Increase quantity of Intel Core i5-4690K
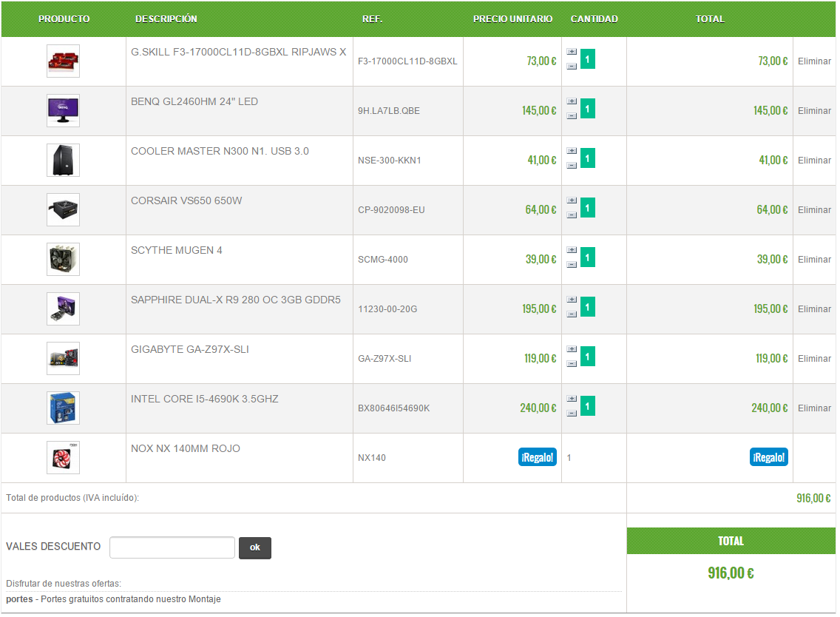The image size is (840, 617). coord(572,399)
